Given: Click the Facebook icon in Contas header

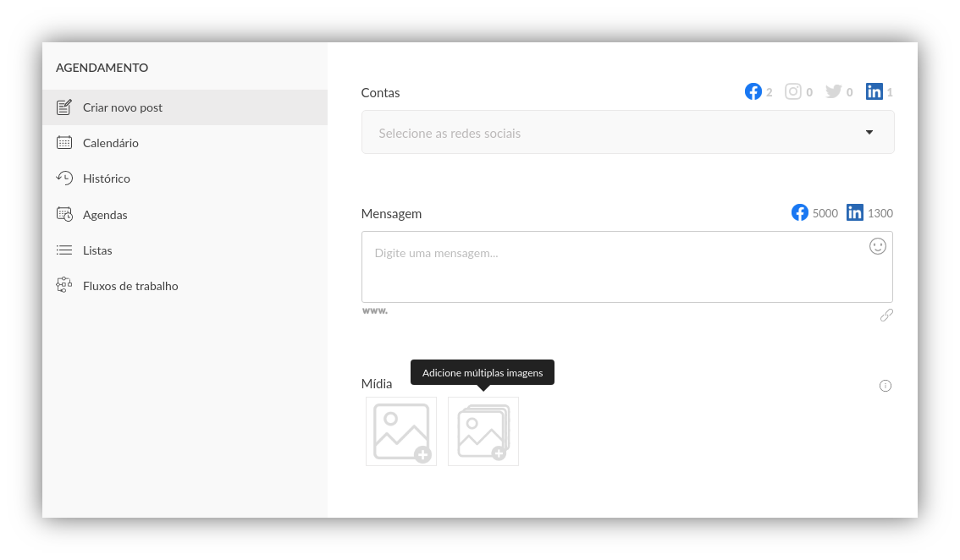Looking at the screenshot, I should pos(753,91).
